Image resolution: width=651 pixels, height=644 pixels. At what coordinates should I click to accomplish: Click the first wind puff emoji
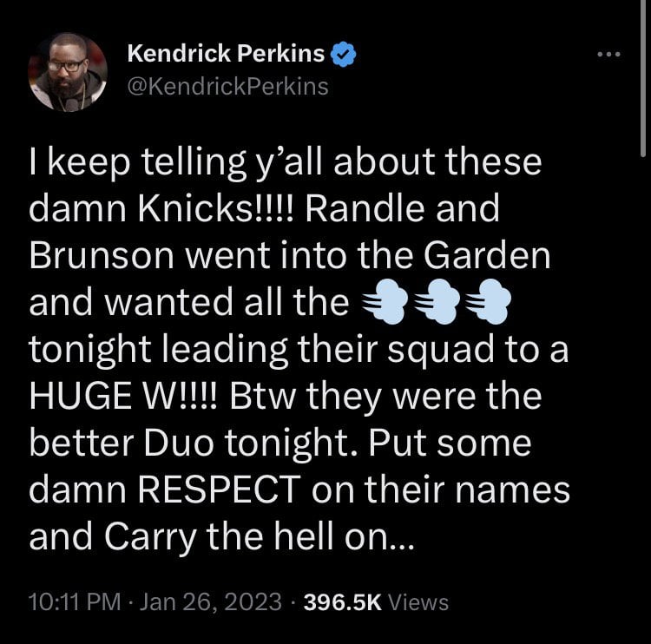tap(385, 301)
